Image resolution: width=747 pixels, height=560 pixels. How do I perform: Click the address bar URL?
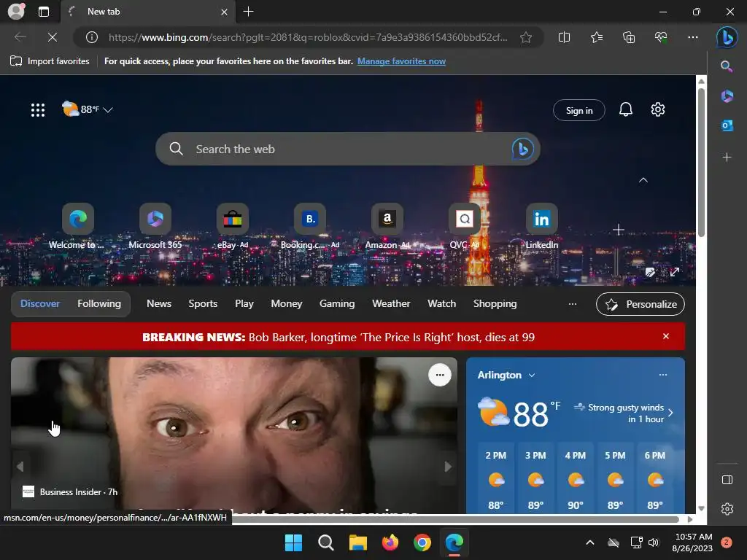point(308,37)
